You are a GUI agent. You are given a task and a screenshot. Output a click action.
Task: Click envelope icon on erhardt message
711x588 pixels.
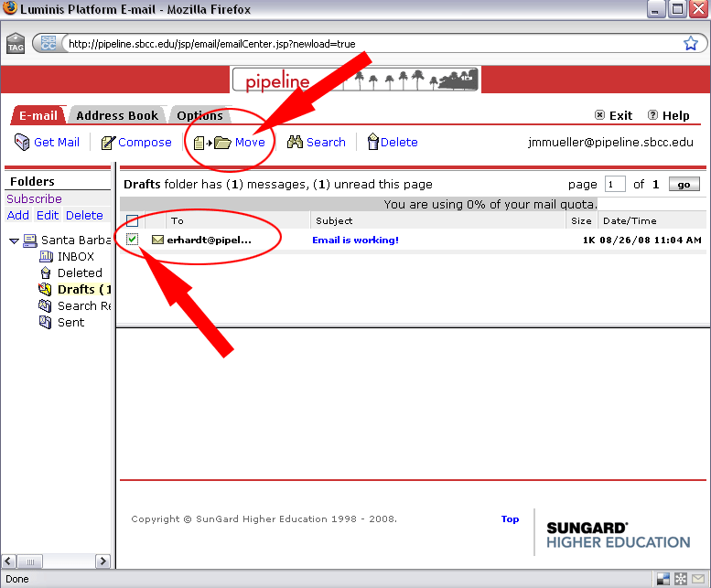coord(157,241)
